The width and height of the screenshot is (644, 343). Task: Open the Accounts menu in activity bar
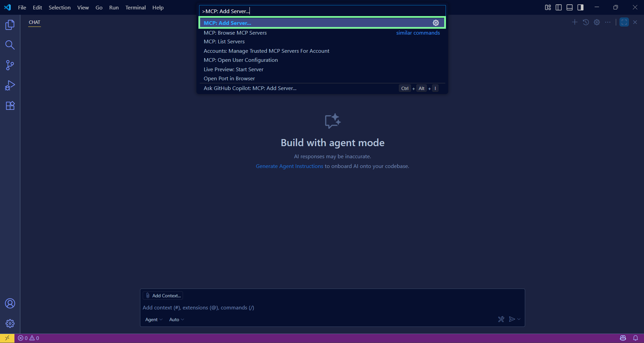pos(10,303)
